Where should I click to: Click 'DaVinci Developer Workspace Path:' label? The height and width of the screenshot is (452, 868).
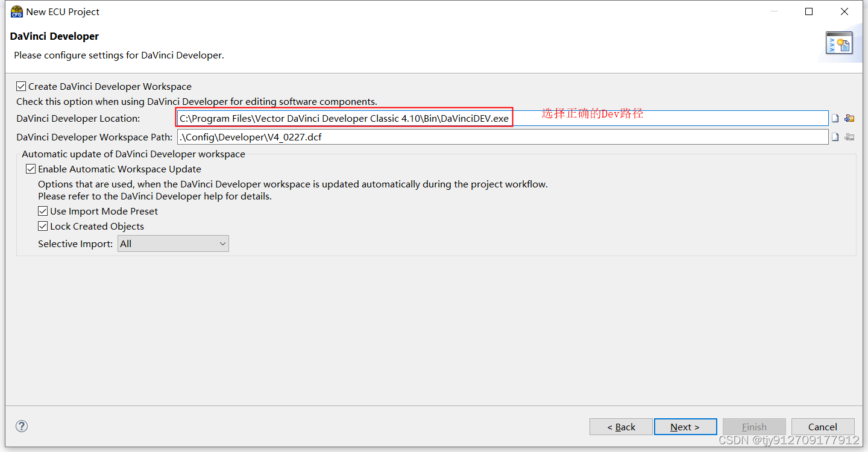(95, 137)
